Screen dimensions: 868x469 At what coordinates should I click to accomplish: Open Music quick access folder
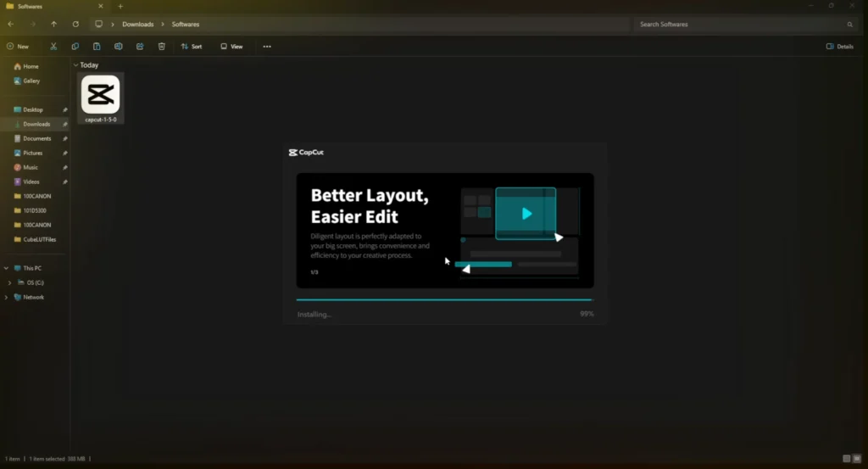(30, 167)
